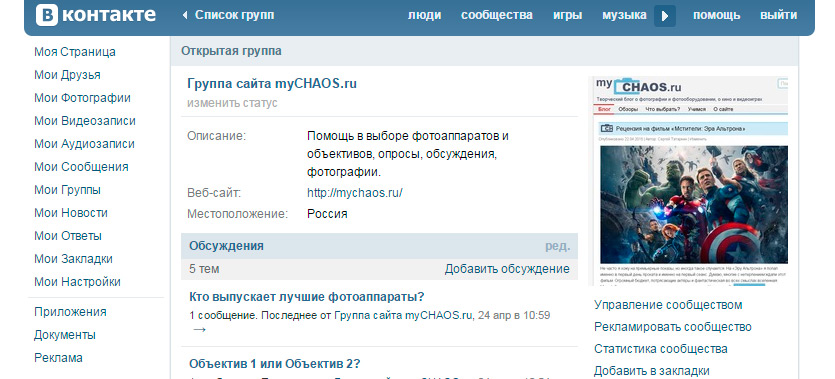Viewport: 835px width, 379px height.
Task: Open Мои Видеозаписи in sidebar
Action: 85,121
